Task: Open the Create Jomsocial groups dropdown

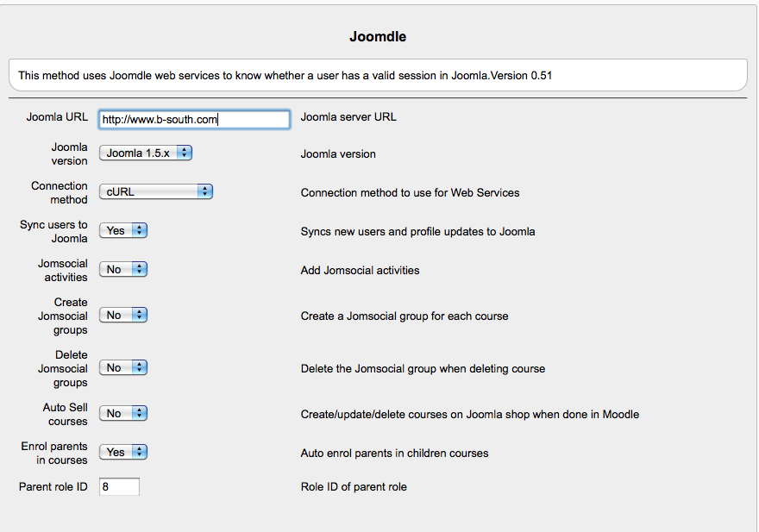Action: point(123,316)
